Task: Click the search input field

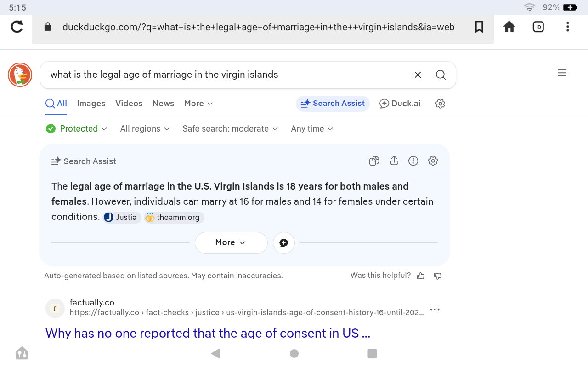Action: [225, 75]
